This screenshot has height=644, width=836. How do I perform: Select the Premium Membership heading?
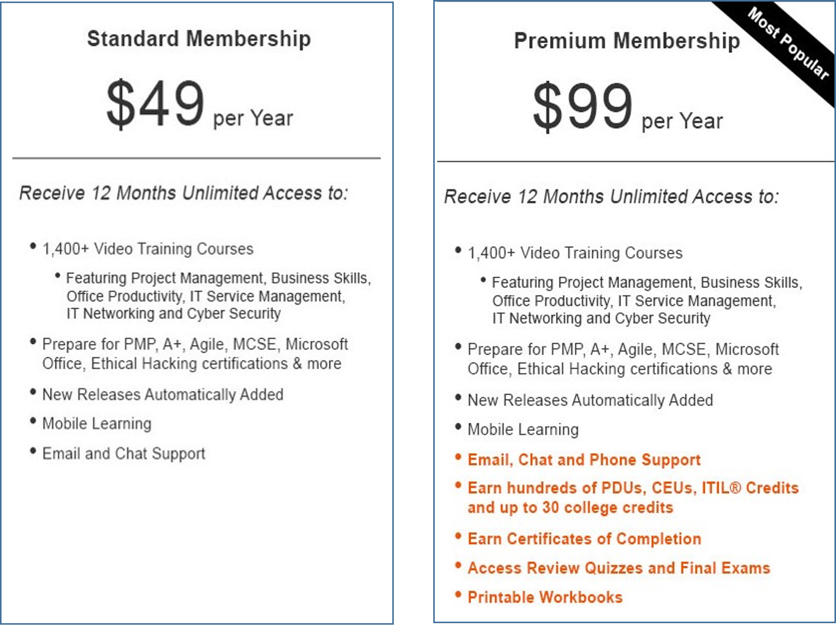pyautogui.click(x=627, y=41)
